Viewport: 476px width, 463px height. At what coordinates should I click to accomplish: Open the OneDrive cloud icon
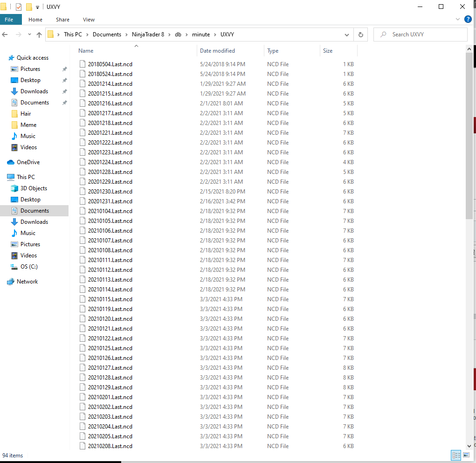point(11,162)
